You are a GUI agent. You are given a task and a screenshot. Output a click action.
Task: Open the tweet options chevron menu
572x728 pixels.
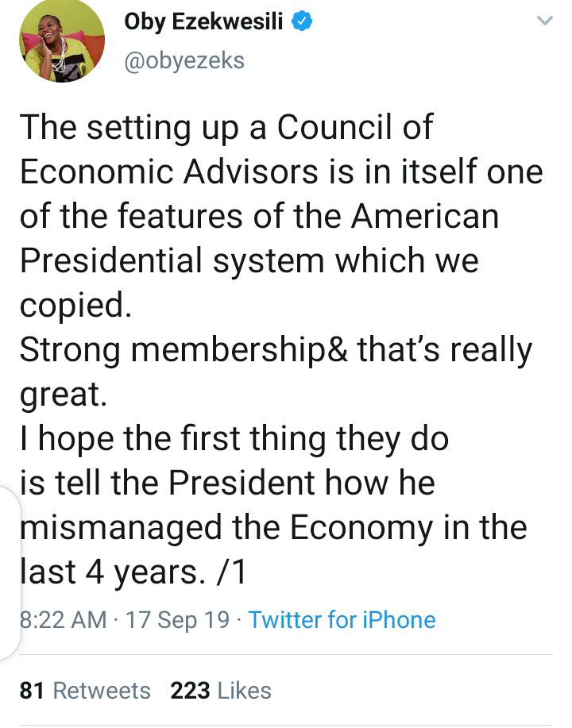point(544,22)
